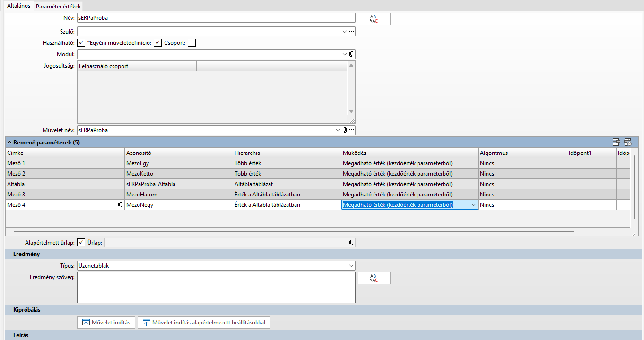Uncheck Egyéni műveletdefiníció checkbox

point(158,43)
